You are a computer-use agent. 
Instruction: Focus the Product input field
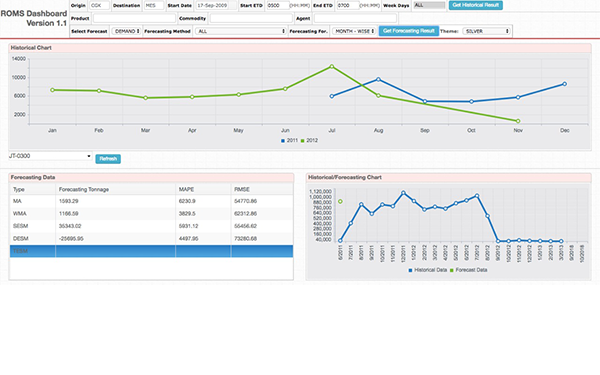coord(134,18)
